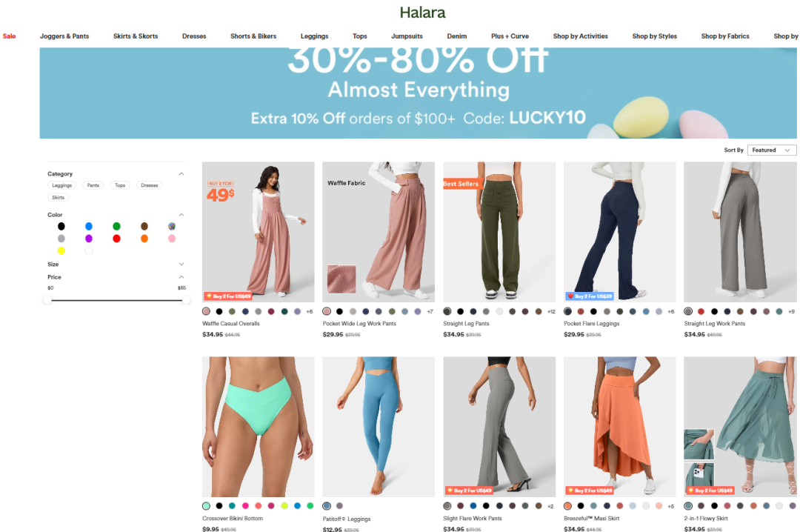Choose the yellow color filter

click(61, 250)
